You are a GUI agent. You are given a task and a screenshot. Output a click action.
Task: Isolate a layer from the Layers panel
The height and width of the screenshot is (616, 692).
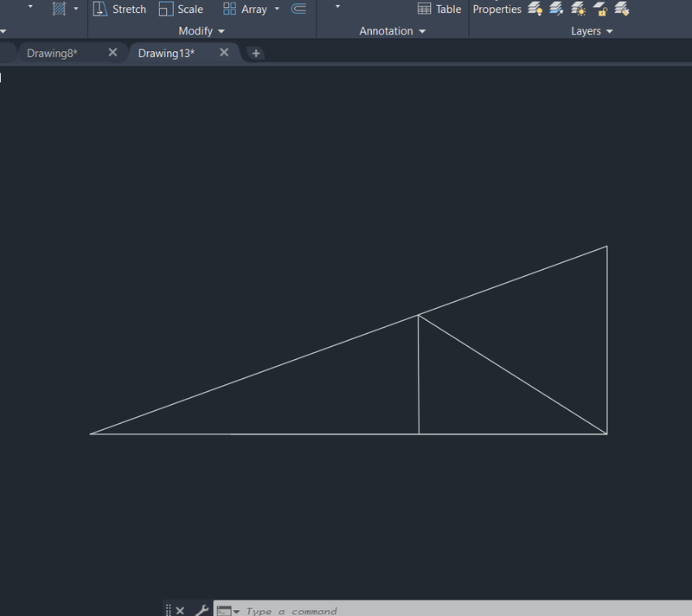point(555,10)
